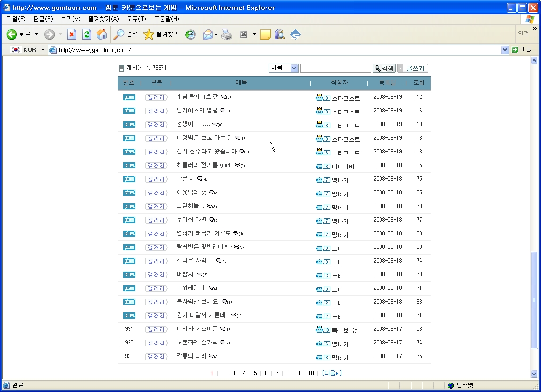Click the vertical scrollbar down arrow
The height and width of the screenshot is (392, 541).
coord(534,374)
